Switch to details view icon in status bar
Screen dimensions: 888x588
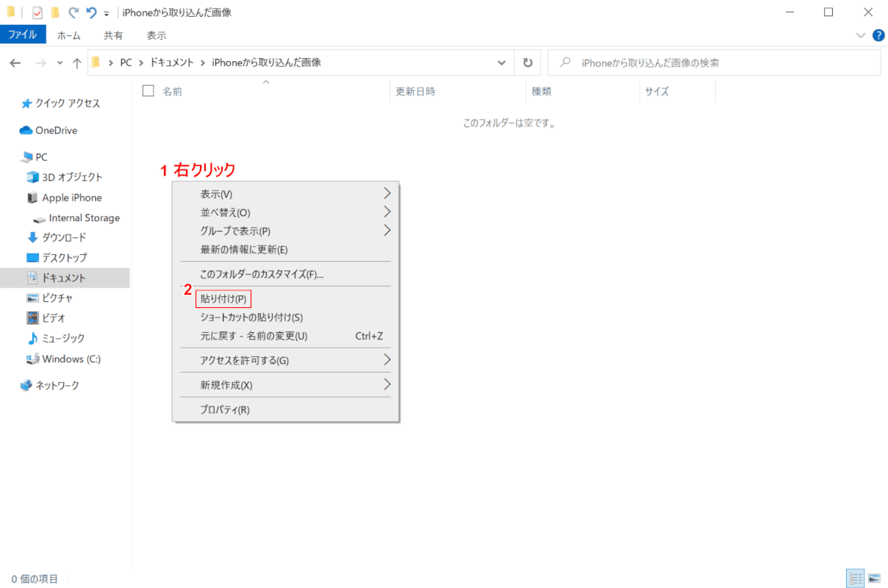coord(856,578)
